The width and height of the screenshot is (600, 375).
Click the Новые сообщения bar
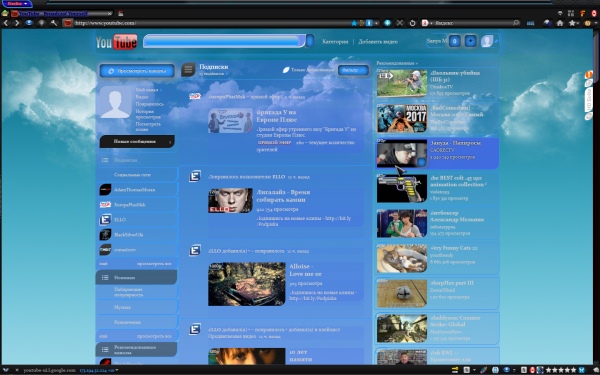click(x=137, y=142)
